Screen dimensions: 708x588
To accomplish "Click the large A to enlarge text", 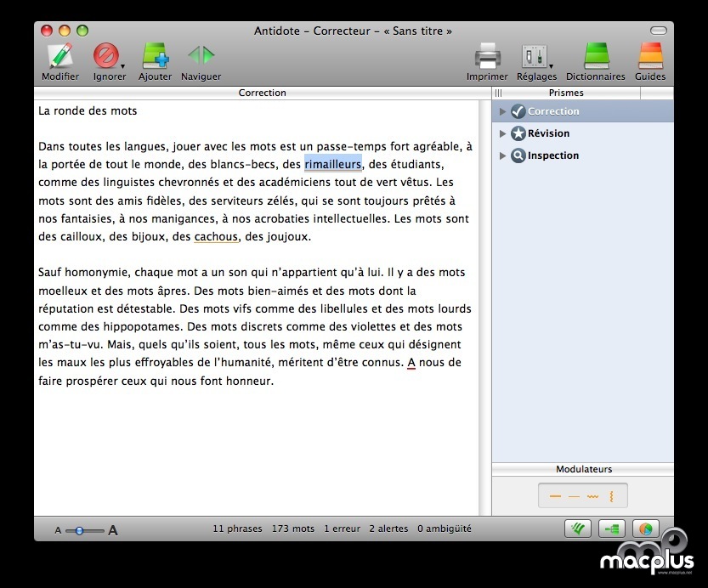I will tap(113, 530).
